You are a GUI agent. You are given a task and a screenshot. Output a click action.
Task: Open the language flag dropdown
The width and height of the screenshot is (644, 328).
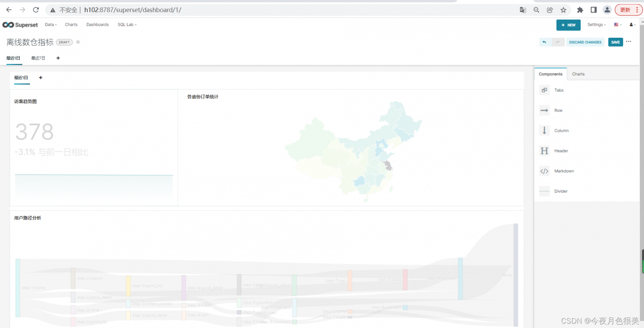(x=617, y=25)
